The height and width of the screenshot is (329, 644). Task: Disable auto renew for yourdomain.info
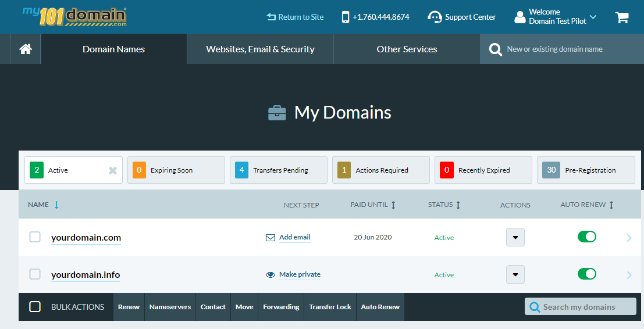(586, 274)
